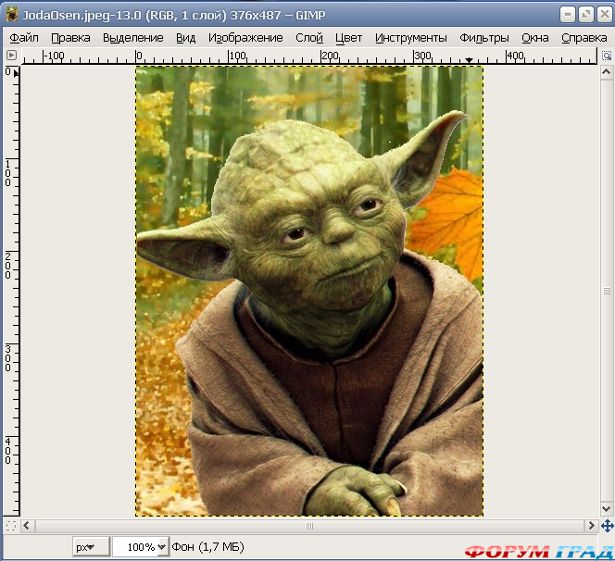Screen dimensions: 615x561
Task: Click the navigation preview cross icon
Action: [607, 525]
